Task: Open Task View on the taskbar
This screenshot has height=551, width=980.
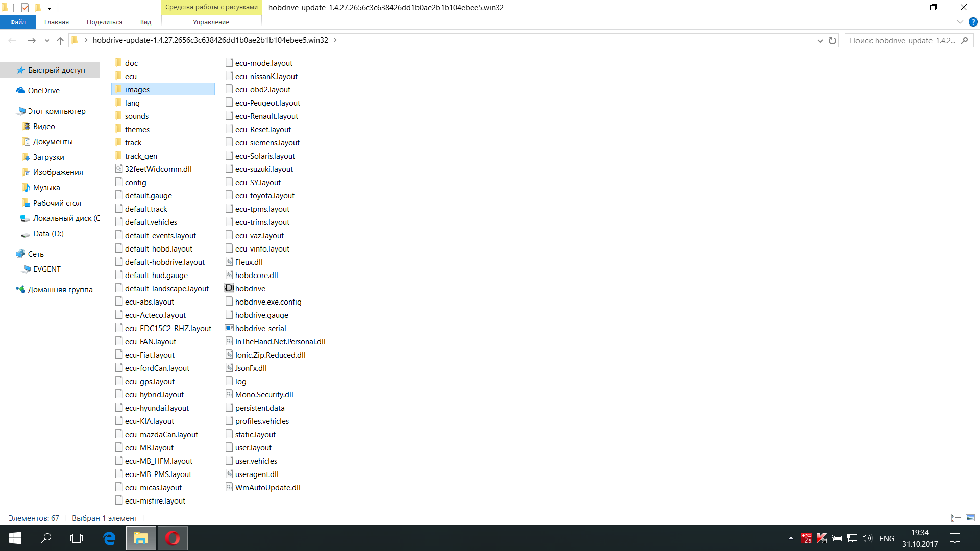Action: [x=77, y=538]
